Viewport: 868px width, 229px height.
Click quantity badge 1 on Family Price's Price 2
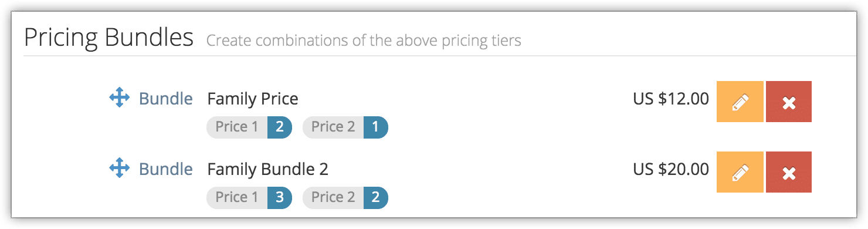(376, 127)
